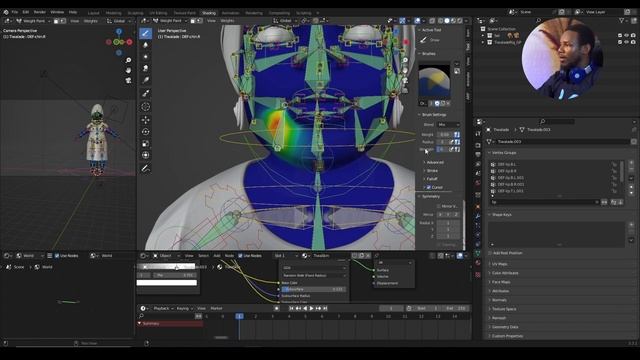Select the Gradient weight tool
This screenshot has height=360, width=640.
[x=145, y=80]
